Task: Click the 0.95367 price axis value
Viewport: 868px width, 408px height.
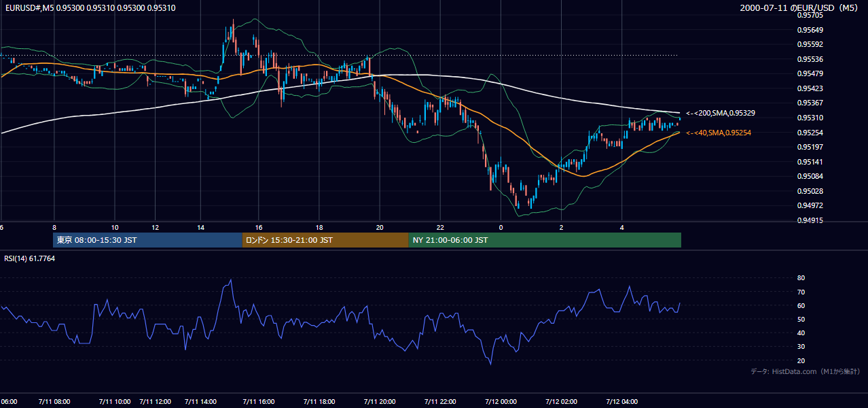Action: coord(810,103)
